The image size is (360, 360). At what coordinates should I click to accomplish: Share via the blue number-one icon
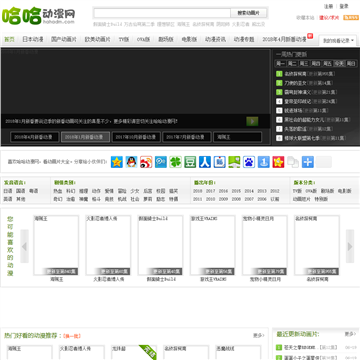tap(264, 162)
